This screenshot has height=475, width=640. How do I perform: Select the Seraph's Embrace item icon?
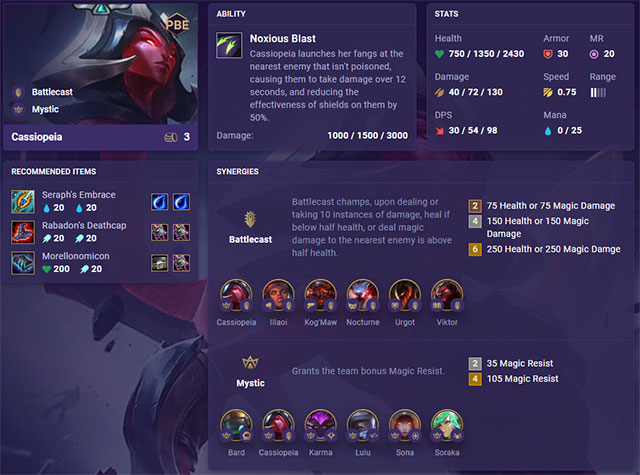[x=23, y=202]
